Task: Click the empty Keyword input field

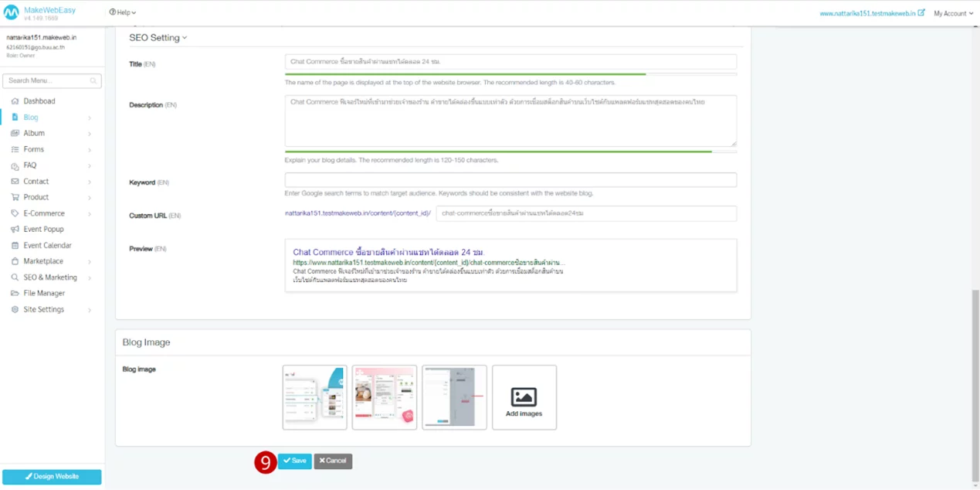Action: [510, 180]
